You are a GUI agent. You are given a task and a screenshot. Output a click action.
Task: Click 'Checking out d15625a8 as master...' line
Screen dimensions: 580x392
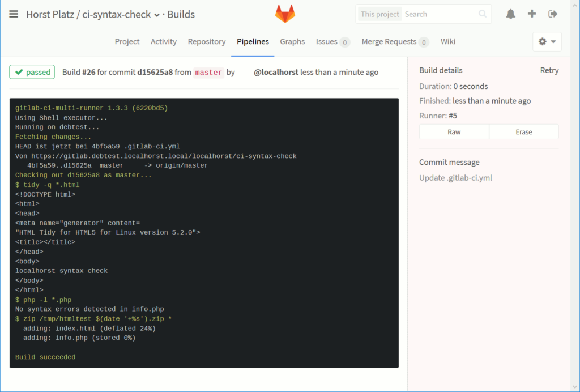pyautogui.click(x=83, y=175)
